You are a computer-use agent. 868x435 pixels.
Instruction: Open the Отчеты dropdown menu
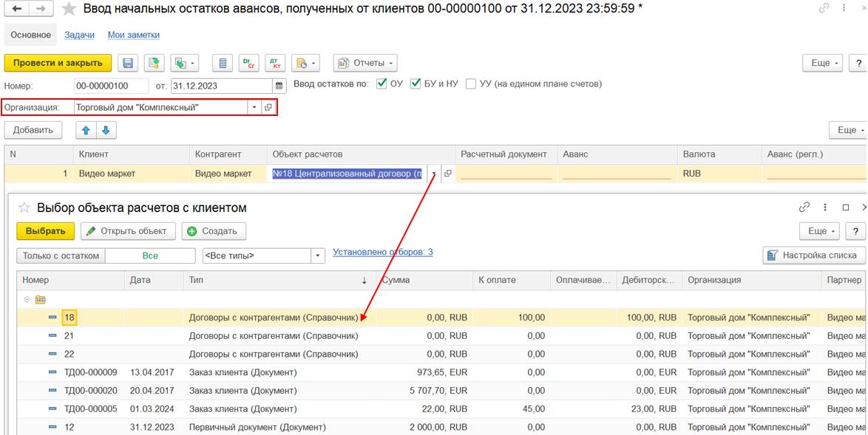[x=365, y=63]
